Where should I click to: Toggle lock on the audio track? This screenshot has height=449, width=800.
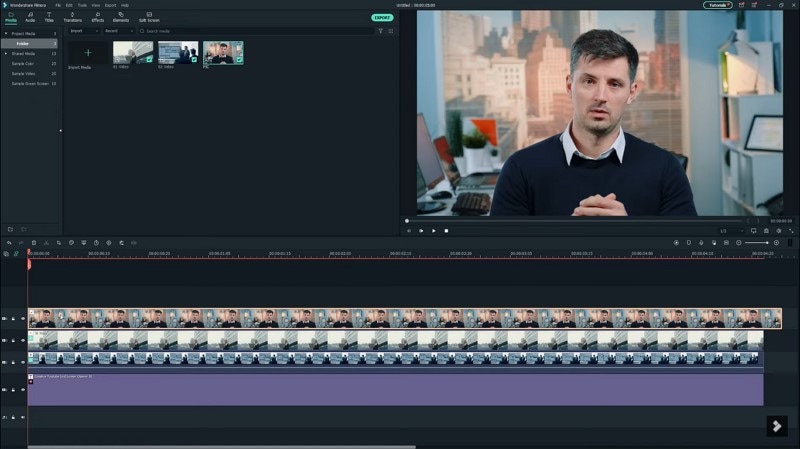point(13,417)
